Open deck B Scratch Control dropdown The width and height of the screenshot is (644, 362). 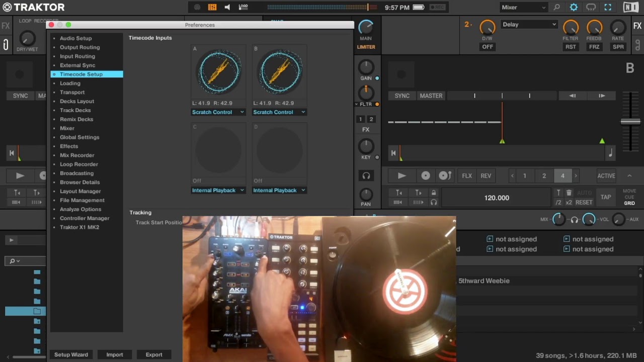click(x=279, y=112)
